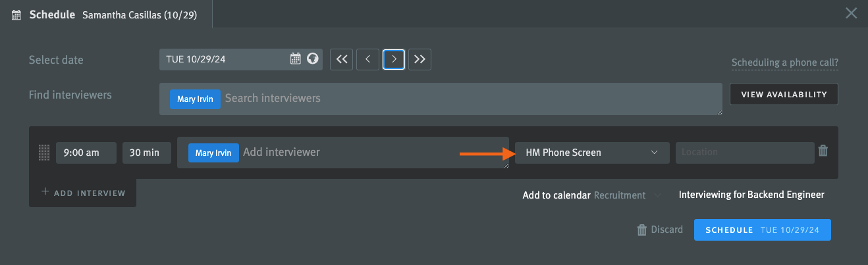Viewport: 868px width, 265px height.
Task: Discard the draft schedule
Action: 660,229
